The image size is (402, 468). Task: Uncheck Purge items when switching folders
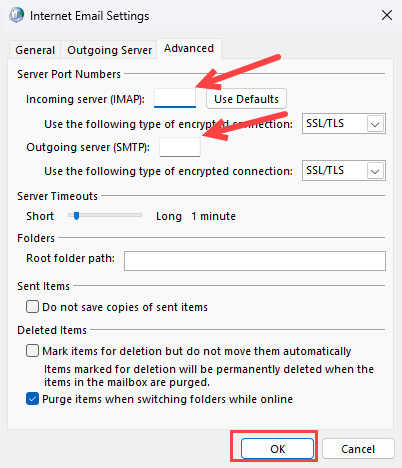[32, 399]
